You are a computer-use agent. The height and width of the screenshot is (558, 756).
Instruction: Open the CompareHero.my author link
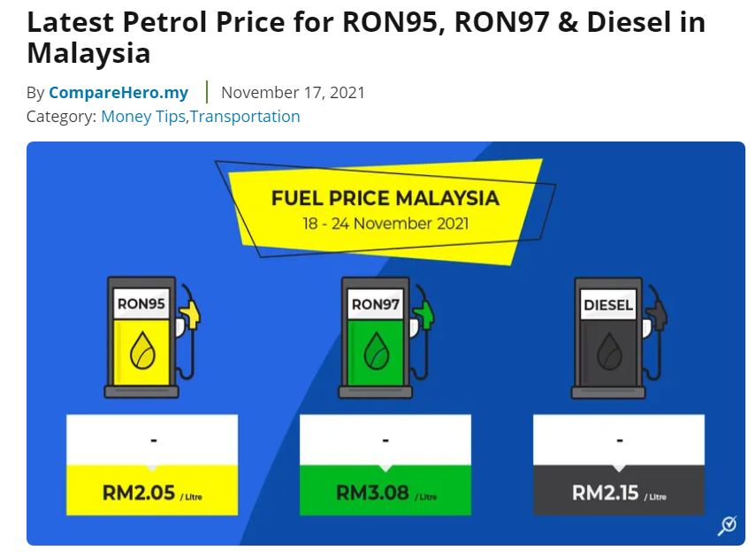[118, 92]
